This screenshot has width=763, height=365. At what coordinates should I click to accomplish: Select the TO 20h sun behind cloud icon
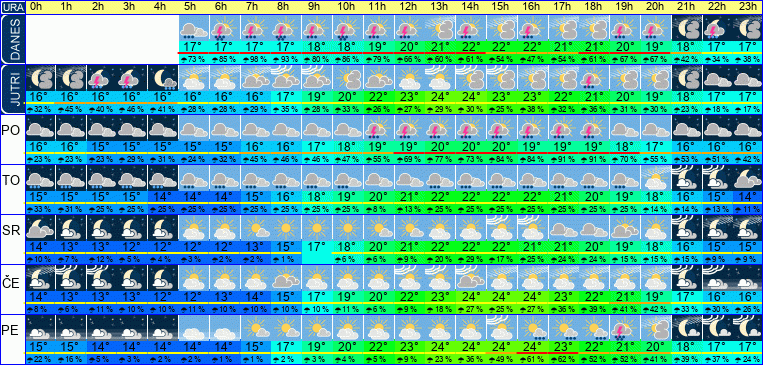click(656, 178)
